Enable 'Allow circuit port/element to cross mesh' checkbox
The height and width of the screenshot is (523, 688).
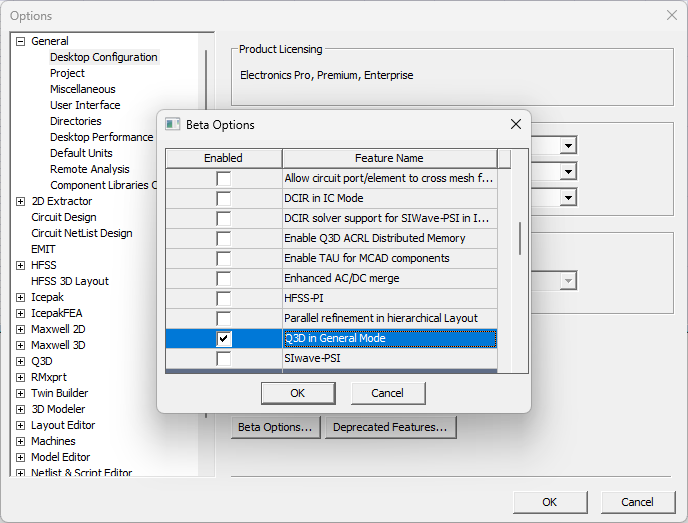223,179
